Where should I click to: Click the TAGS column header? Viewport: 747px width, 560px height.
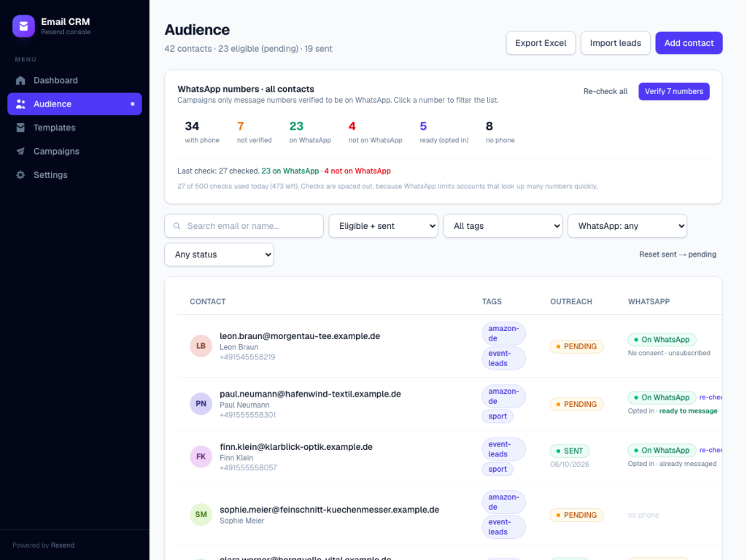[492, 301]
